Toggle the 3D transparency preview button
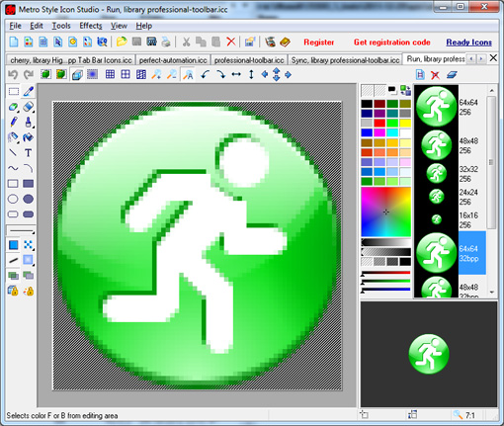This screenshot has height=426, width=504. [77, 75]
